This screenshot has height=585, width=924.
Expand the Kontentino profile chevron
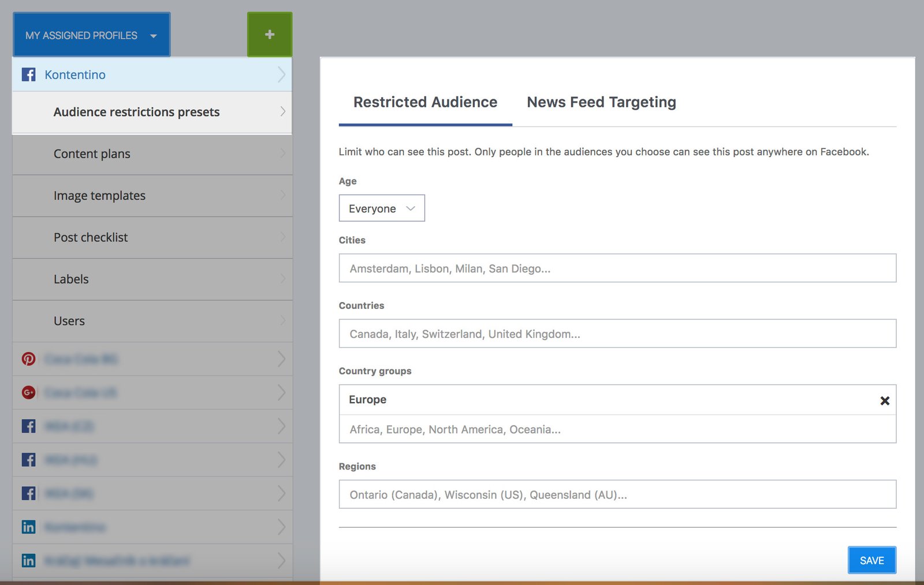click(281, 74)
